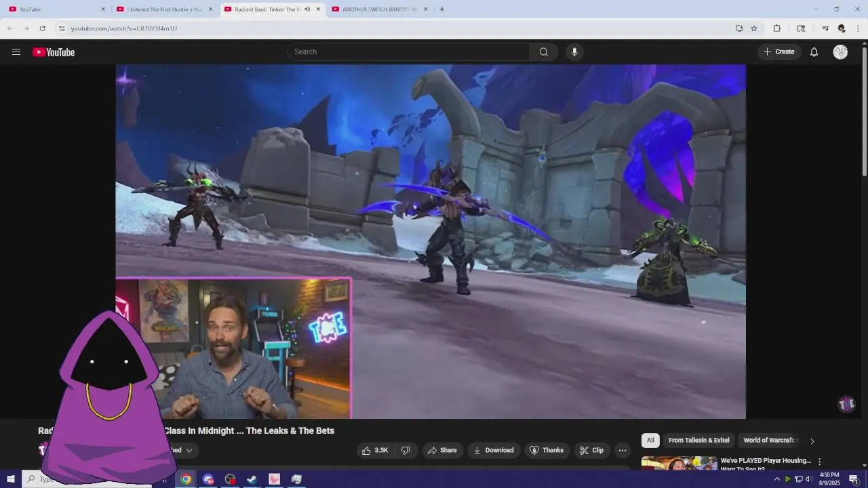Screen dimensions: 868x488
Task: Click the browser forward arrow
Action: (26, 28)
